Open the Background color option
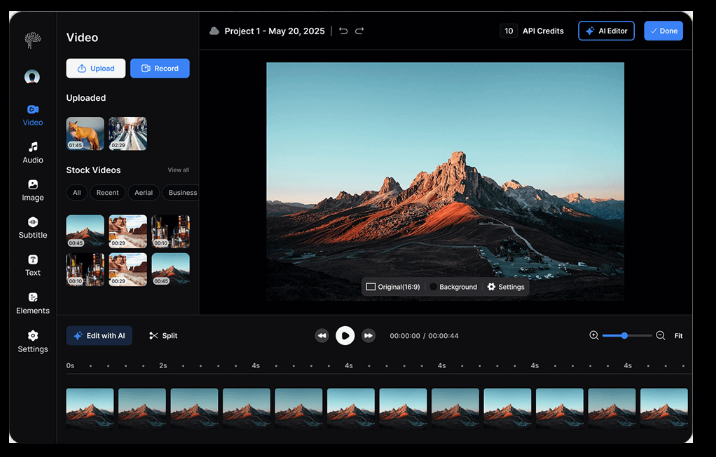Screen dimensions: 716x457 pyautogui.click(x=453, y=287)
